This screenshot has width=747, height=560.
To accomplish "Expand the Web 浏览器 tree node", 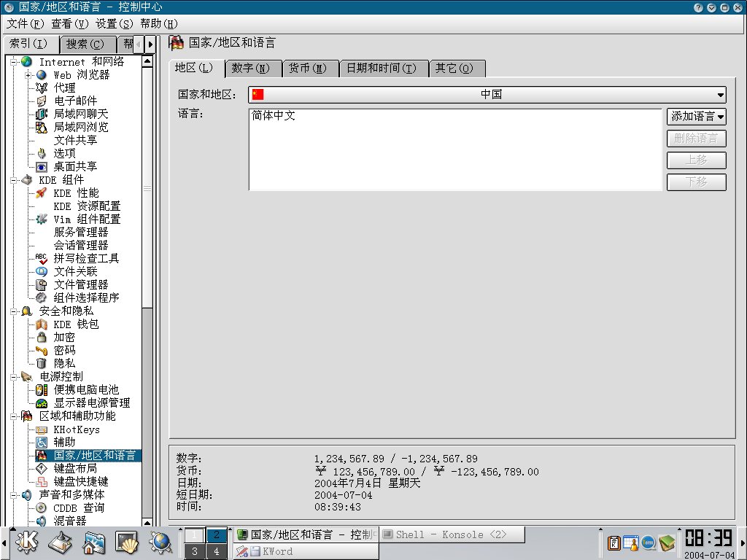I will (28, 75).
